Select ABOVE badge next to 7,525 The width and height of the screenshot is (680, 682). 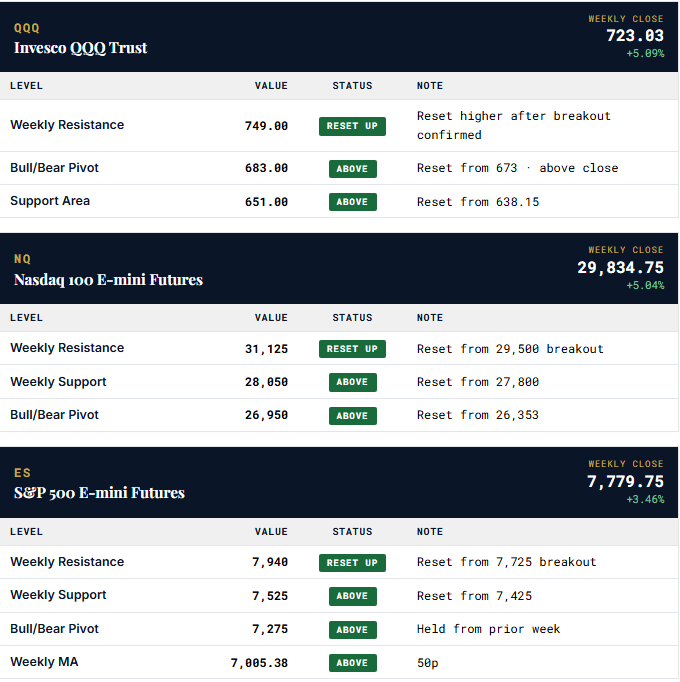click(x=352, y=596)
